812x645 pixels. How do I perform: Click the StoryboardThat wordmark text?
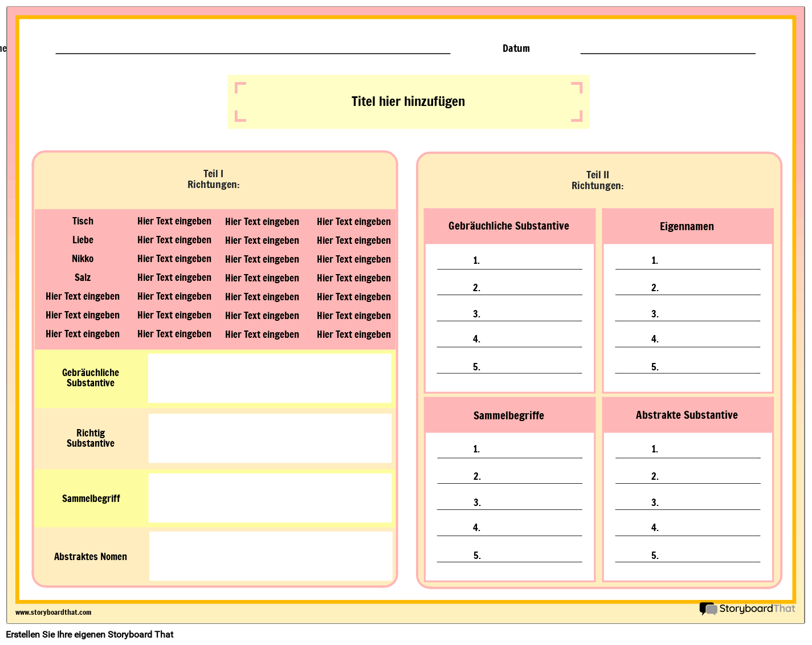[x=757, y=609]
